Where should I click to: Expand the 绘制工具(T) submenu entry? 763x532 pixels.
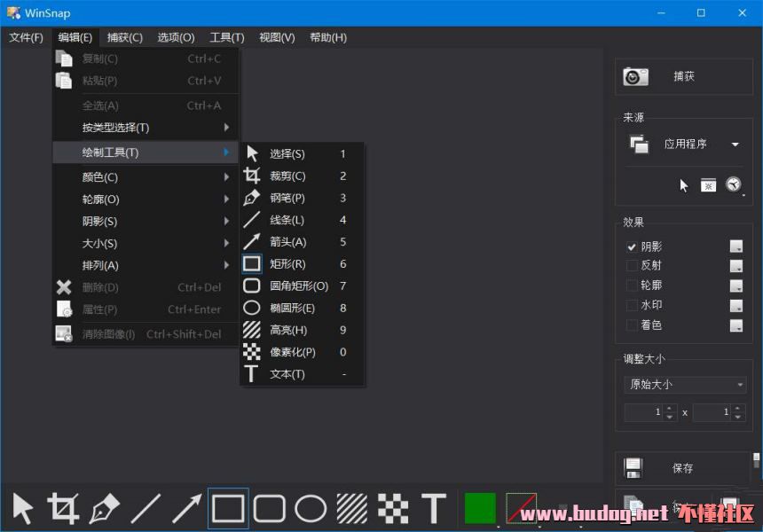(x=146, y=153)
